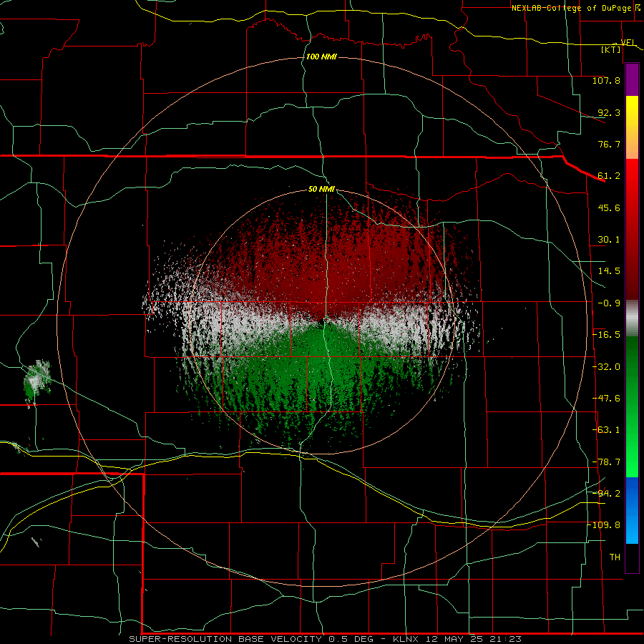This screenshot has height=644, width=644.
Task: Click the radar site at the velocity couplet center
Action: tap(321, 321)
